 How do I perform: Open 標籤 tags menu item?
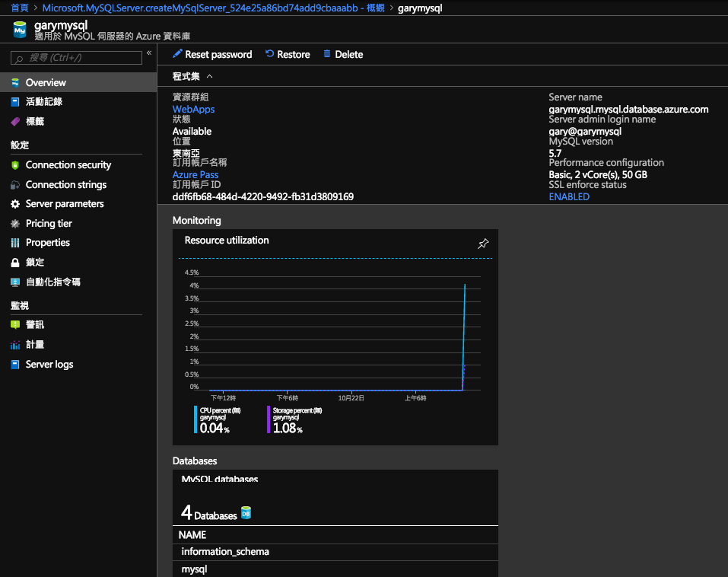click(x=78, y=122)
